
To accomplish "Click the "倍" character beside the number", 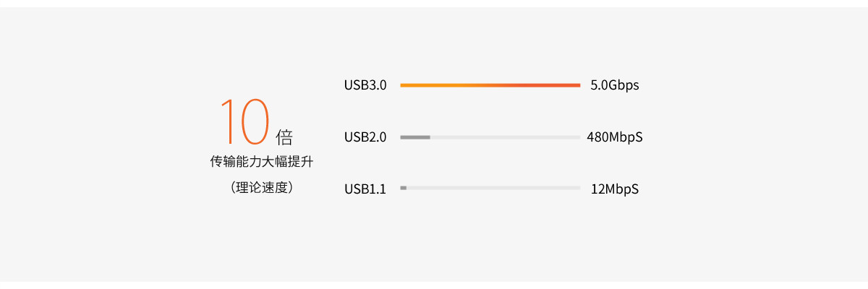I will coord(284,137).
